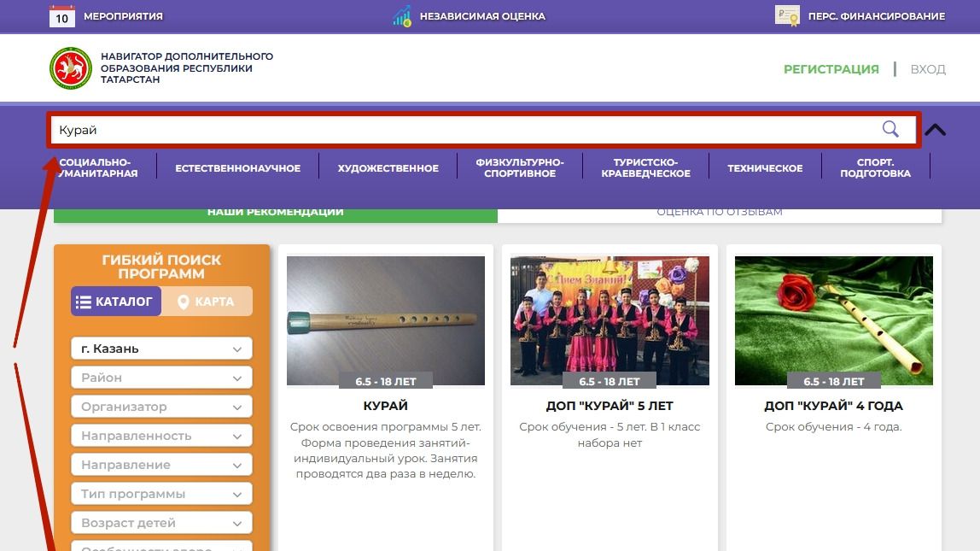Collapse the search panel with chevron arrow
The width and height of the screenshot is (980, 551).
point(936,130)
